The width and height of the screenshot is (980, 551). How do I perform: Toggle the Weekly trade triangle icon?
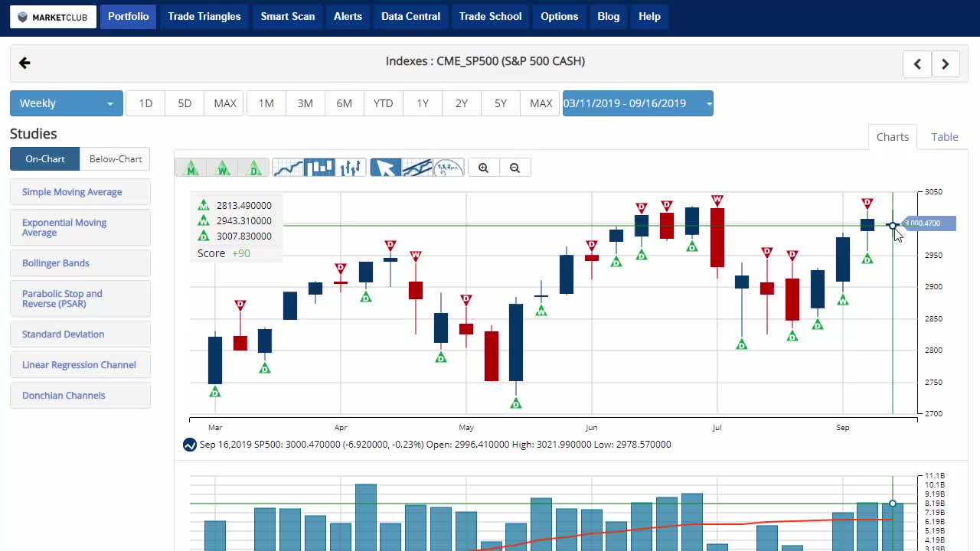tap(222, 168)
